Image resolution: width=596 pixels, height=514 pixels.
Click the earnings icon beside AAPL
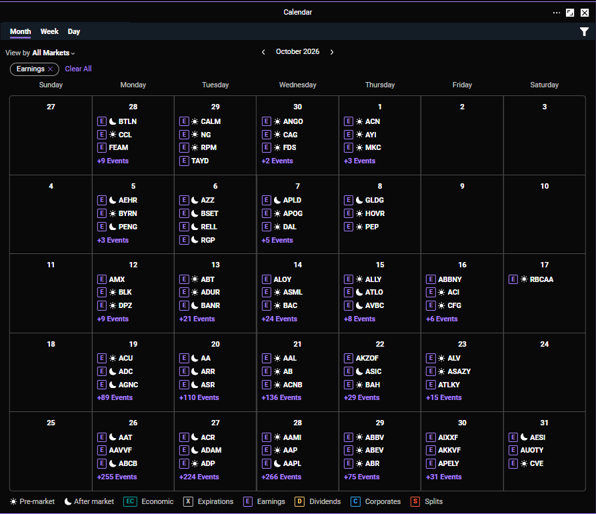(x=266, y=463)
